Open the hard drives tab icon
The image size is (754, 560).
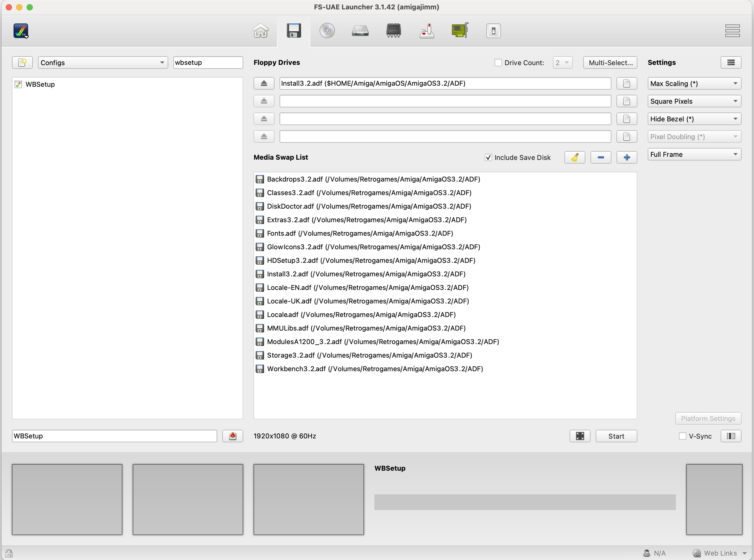coord(360,31)
